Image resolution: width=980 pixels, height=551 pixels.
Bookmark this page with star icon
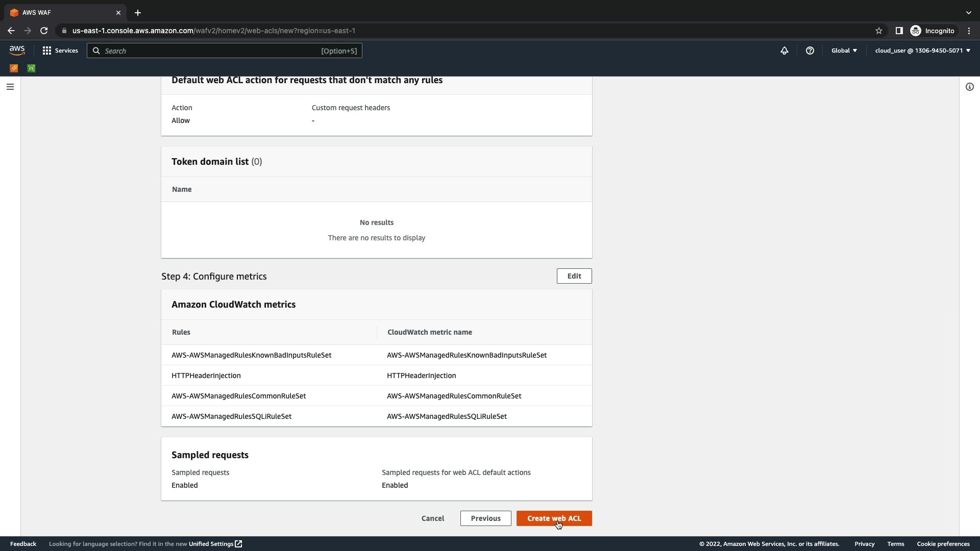(878, 31)
